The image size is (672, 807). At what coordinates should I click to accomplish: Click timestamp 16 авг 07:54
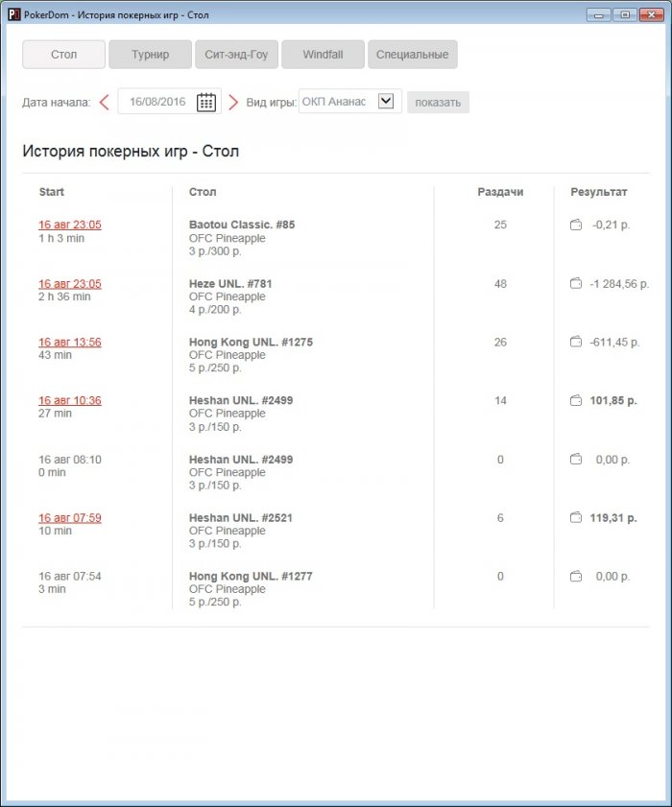coord(70,577)
